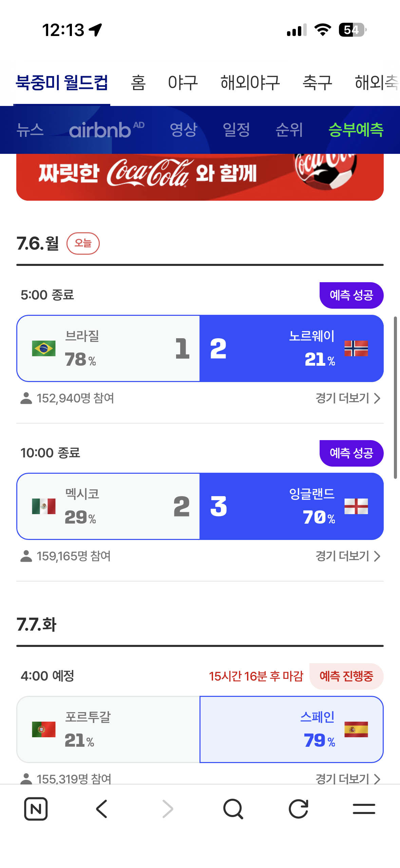Click the page vertical scrollbar

(395, 397)
